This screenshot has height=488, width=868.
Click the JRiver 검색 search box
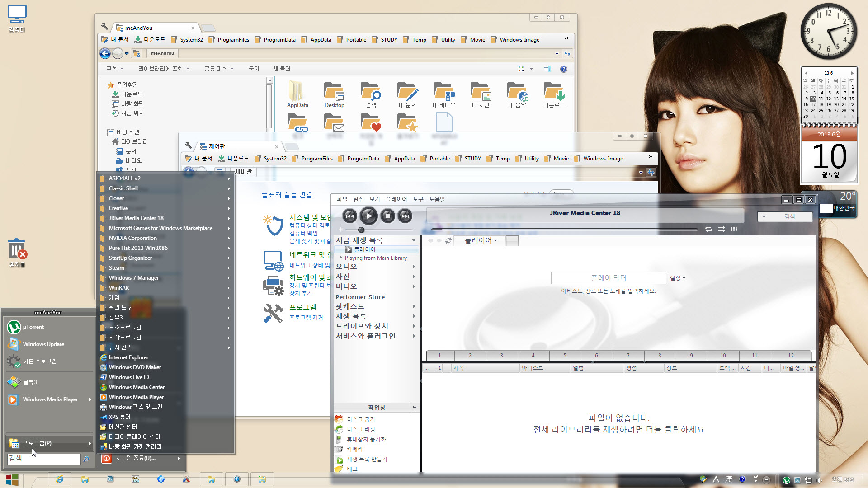coord(785,216)
